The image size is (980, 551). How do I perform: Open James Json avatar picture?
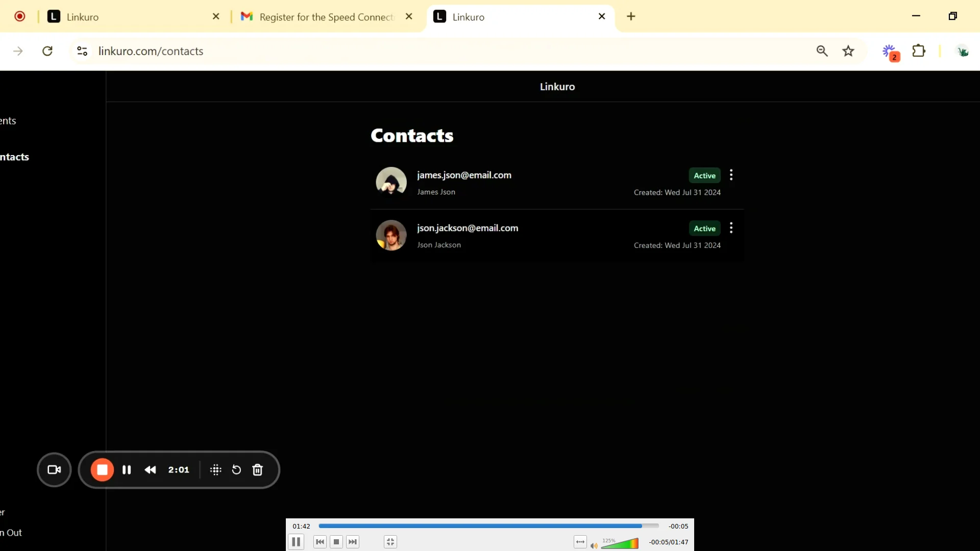(391, 182)
